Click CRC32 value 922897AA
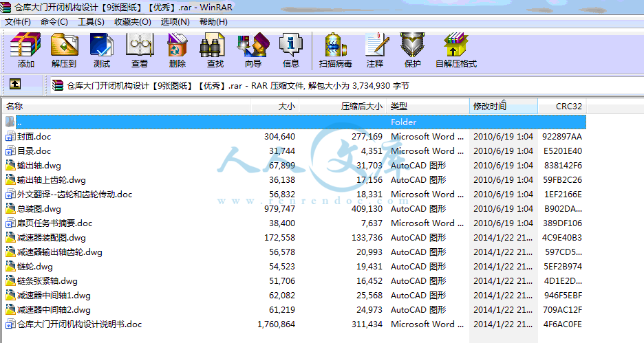 pyautogui.click(x=562, y=137)
